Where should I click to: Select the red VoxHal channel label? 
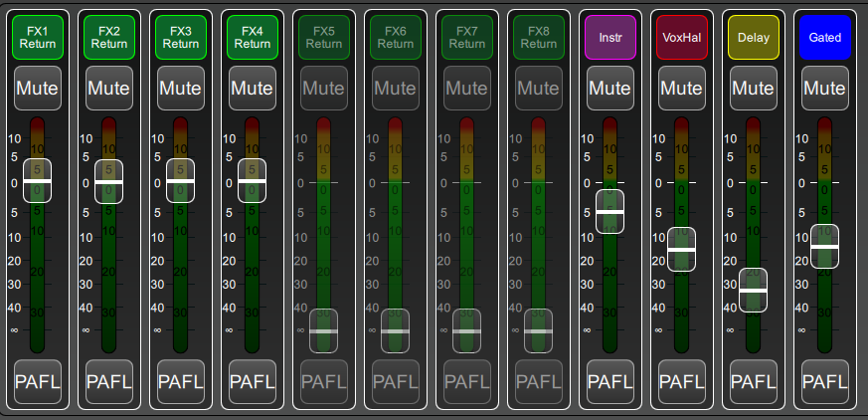[x=681, y=38]
